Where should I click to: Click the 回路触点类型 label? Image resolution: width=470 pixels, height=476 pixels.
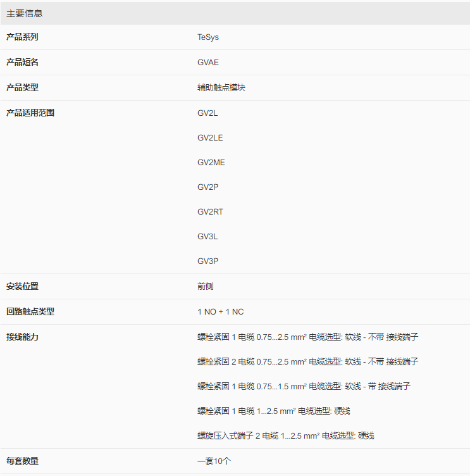pos(30,311)
